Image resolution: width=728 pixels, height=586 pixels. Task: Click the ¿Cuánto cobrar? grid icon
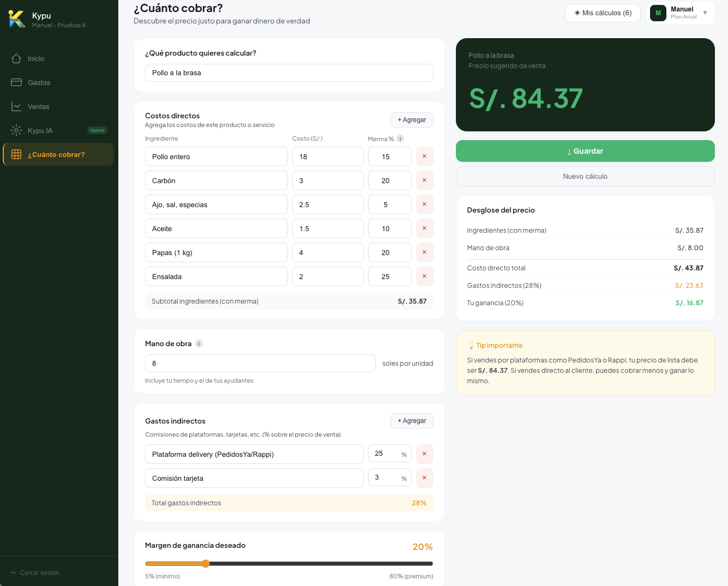[x=16, y=154]
